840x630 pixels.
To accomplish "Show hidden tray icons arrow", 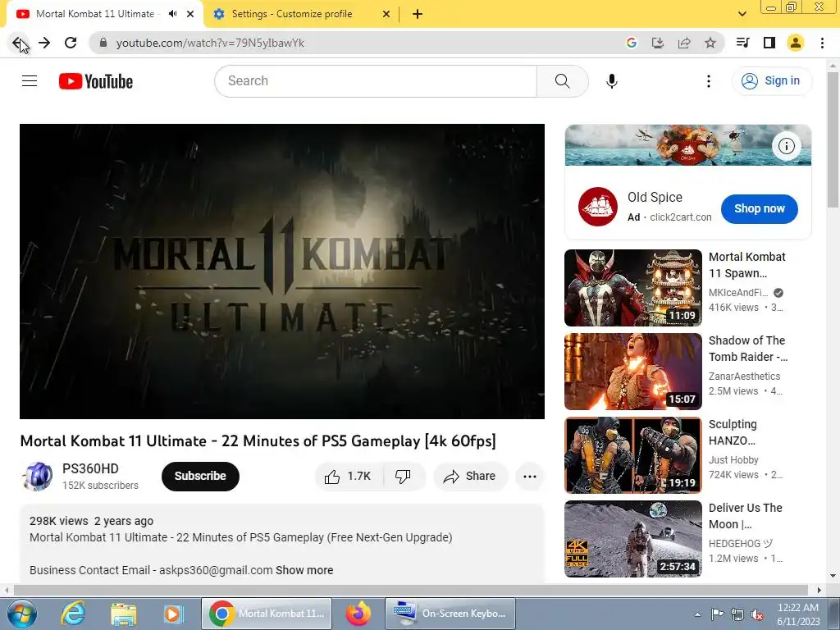I will click(697, 614).
